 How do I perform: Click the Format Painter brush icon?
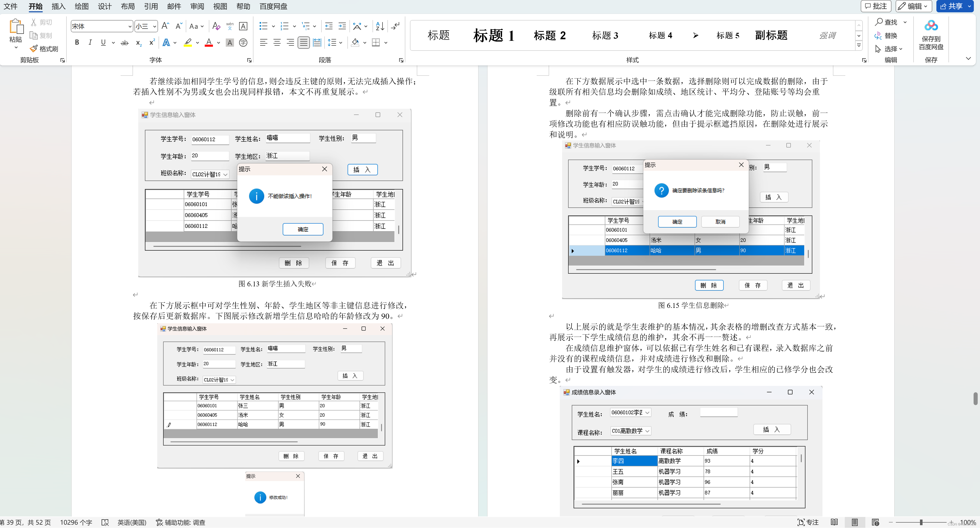(34, 49)
